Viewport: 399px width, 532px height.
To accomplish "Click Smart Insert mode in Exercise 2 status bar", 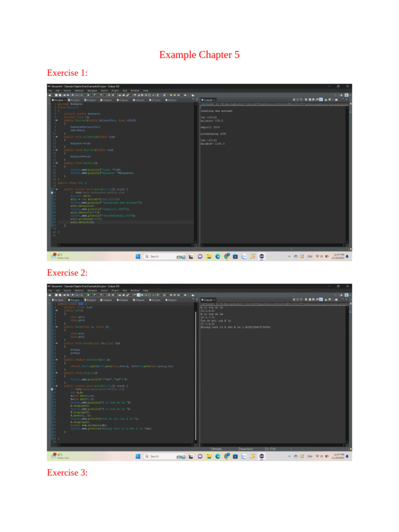I will click(247, 448).
